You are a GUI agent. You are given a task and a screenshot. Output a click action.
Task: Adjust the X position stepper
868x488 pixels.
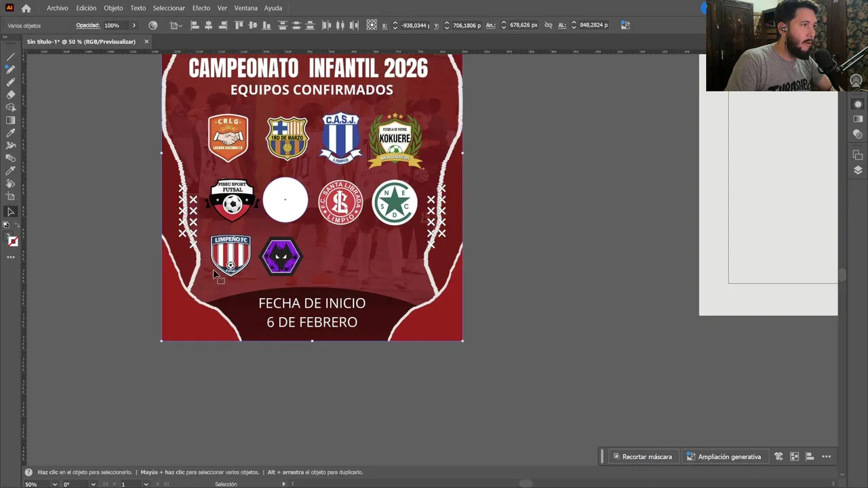395,25
